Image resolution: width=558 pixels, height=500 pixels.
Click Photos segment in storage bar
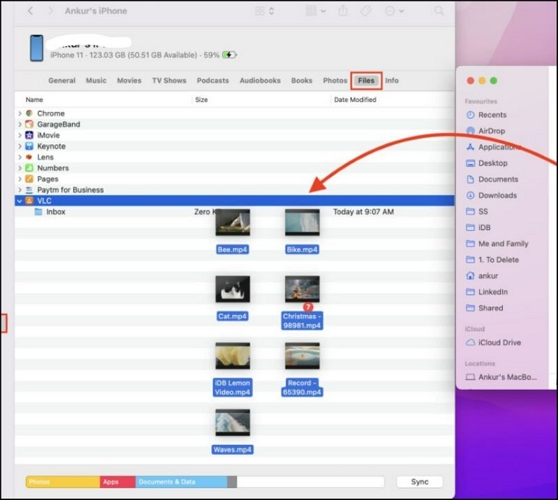click(63, 482)
